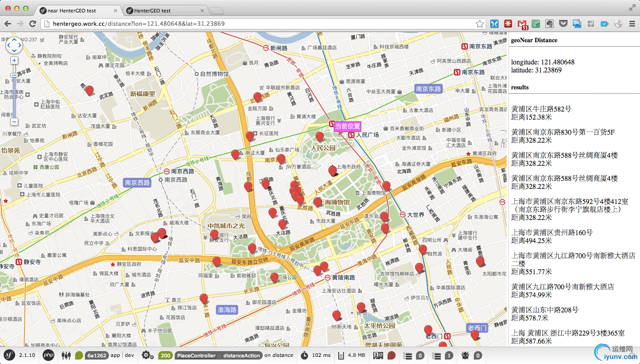Click the PlaceController link in debug toolbar
The image size is (640, 364).
(x=197, y=355)
